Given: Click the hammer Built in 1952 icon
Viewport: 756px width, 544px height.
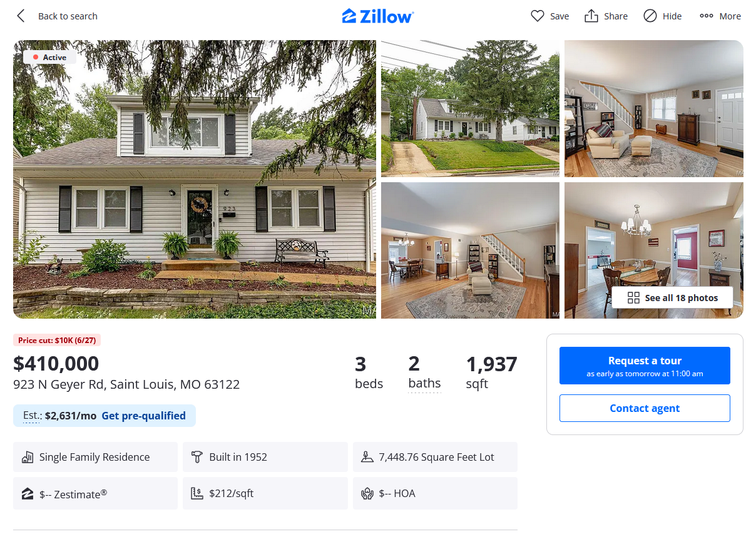Looking at the screenshot, I should [x=197, y=457].
